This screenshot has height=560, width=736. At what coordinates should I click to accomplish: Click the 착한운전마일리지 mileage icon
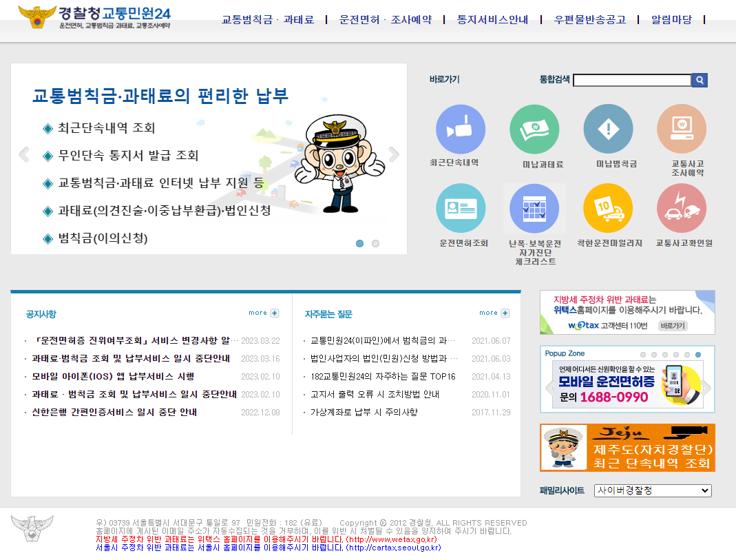tap(608, 207)
